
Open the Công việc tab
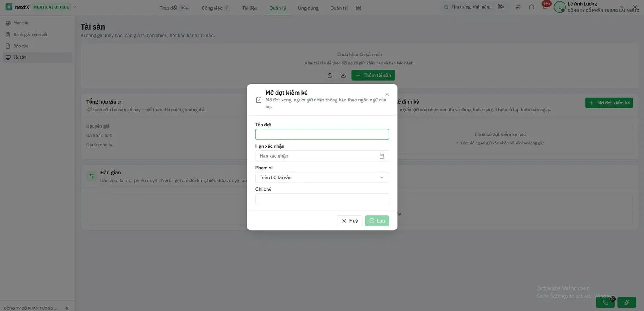pos(216,8)
